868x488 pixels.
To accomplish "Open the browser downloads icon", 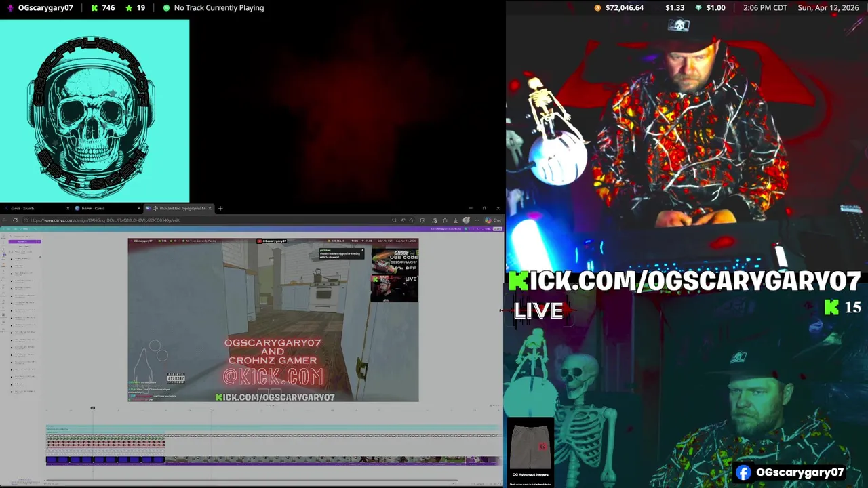I will click(455, 220).
